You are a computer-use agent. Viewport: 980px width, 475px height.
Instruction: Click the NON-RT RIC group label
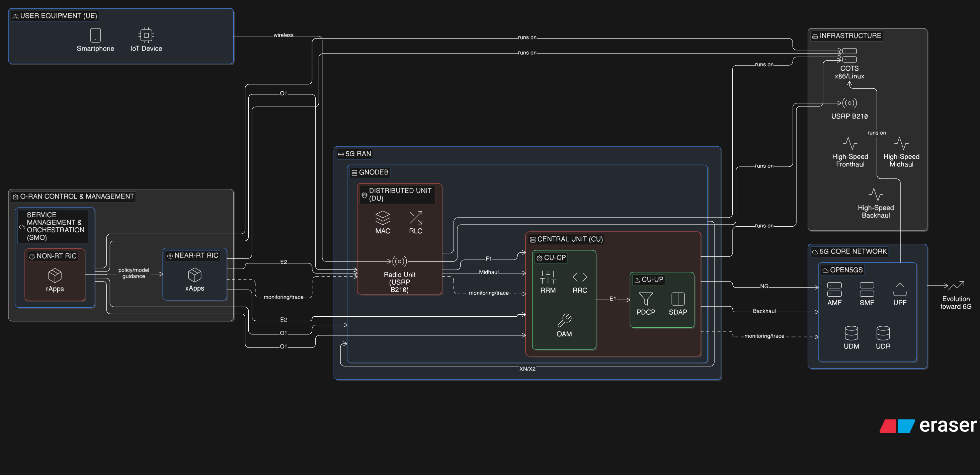click(57, 256)
